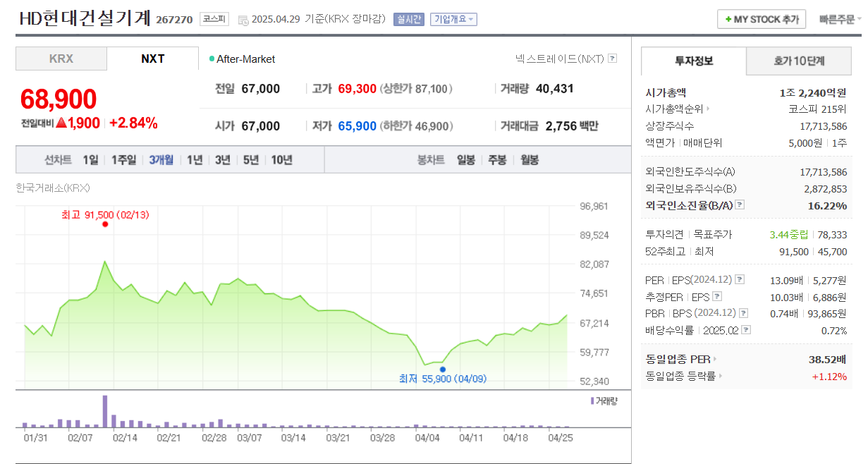Select the 10년 chart period
The image size is (868, 464).
pos(281,160)
